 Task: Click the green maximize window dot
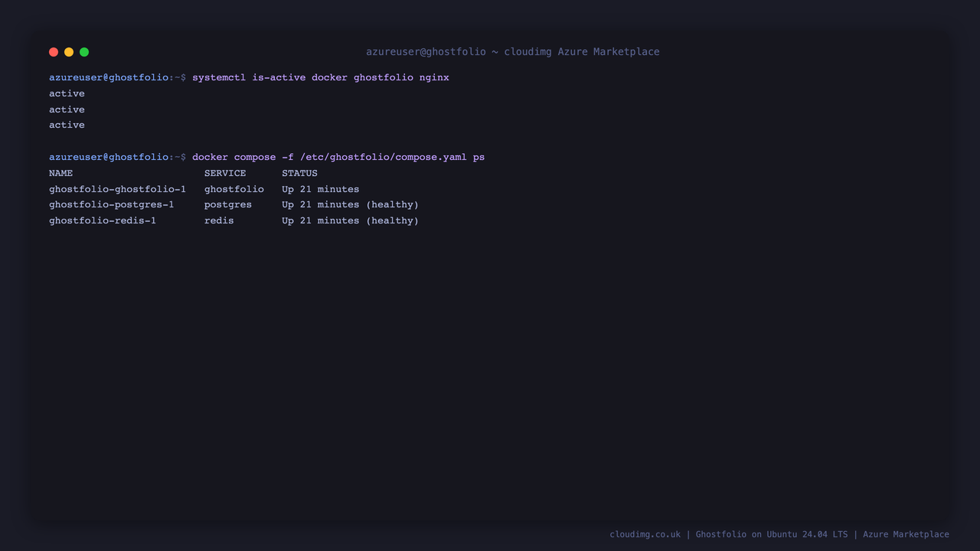pyautogui.click(x=84, y=52)
